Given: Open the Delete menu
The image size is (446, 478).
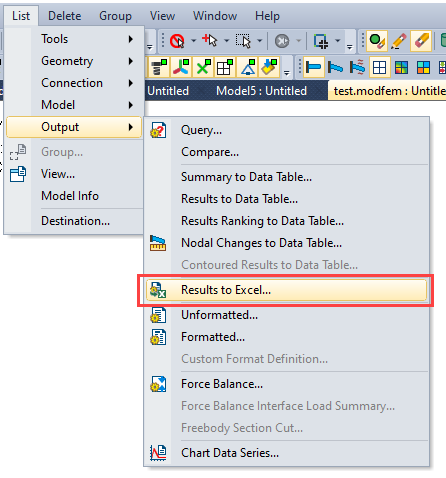Looking at the screenshot, I should click(x=65, y=16).
